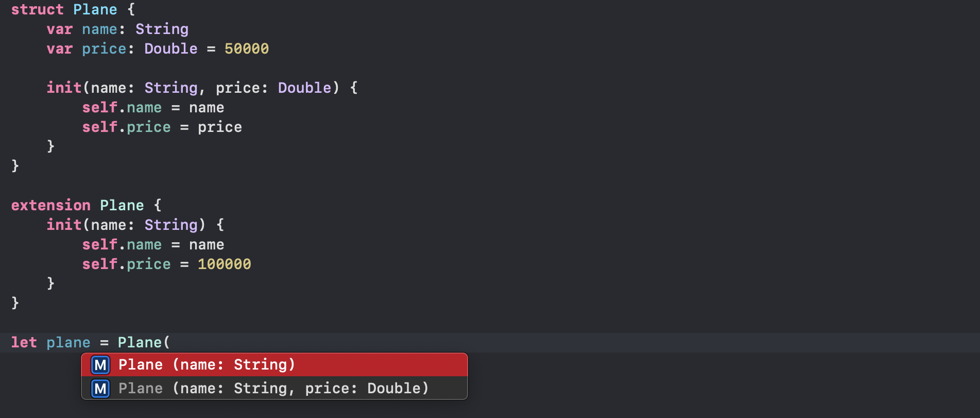
Task: Click the M method icon beside Plane (name: String)
Action: [x=100, y=365]
